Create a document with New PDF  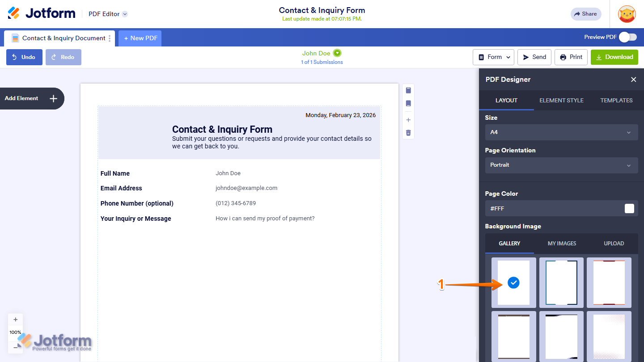click(x=140, y=38)
